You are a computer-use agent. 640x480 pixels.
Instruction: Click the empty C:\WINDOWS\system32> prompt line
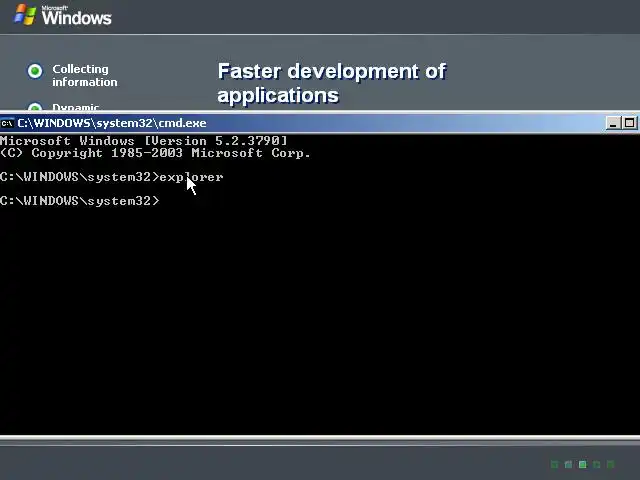(80, 201)
